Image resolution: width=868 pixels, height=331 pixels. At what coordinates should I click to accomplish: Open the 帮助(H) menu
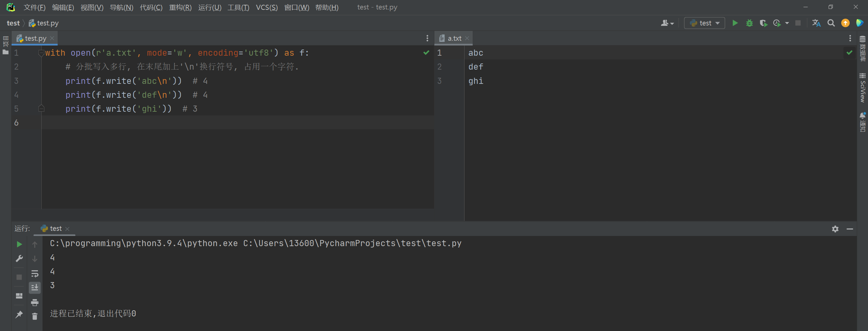click(x=327, y=7)
